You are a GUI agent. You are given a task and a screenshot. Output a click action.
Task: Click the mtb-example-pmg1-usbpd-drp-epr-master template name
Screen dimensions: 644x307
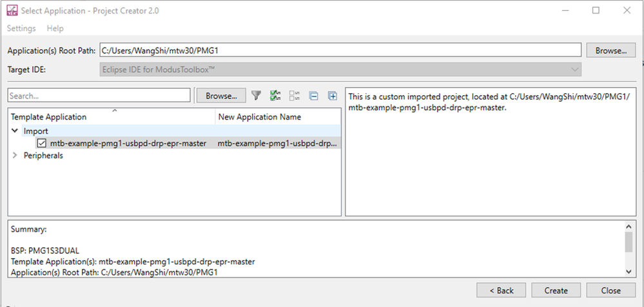pos(128,143)
